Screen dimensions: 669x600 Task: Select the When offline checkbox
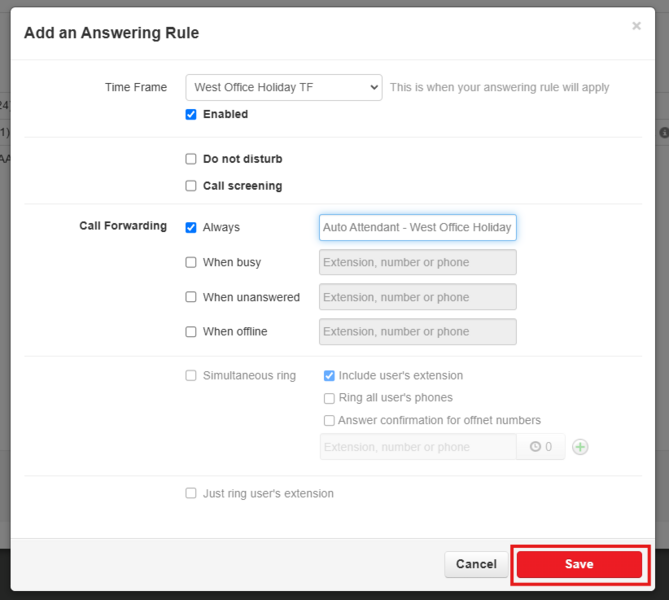coord(191,332)
